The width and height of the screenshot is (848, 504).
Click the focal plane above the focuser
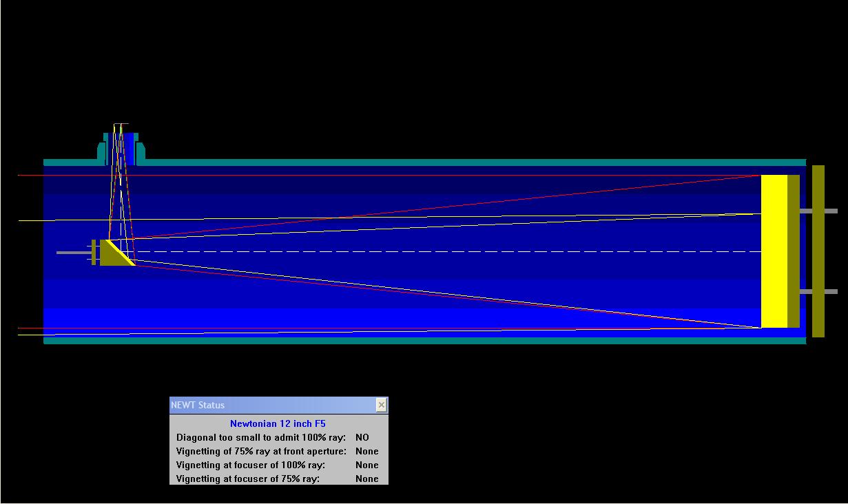[121, 125]
